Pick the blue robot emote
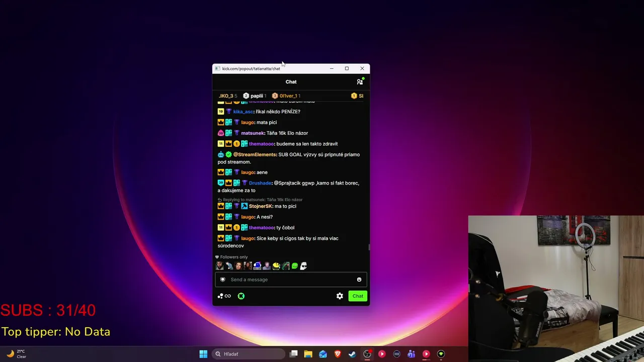644x362 pixels. (x=257, y=266)
